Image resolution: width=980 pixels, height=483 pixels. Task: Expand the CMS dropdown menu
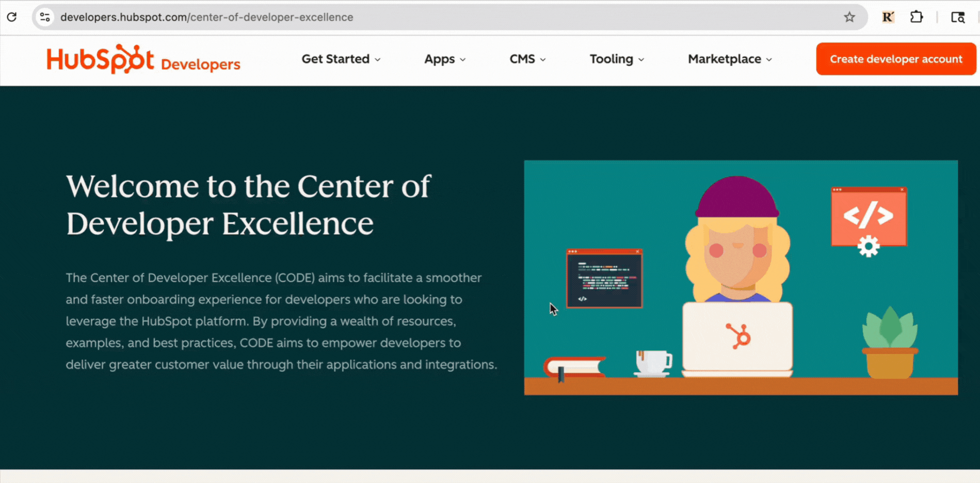point(527,59)
